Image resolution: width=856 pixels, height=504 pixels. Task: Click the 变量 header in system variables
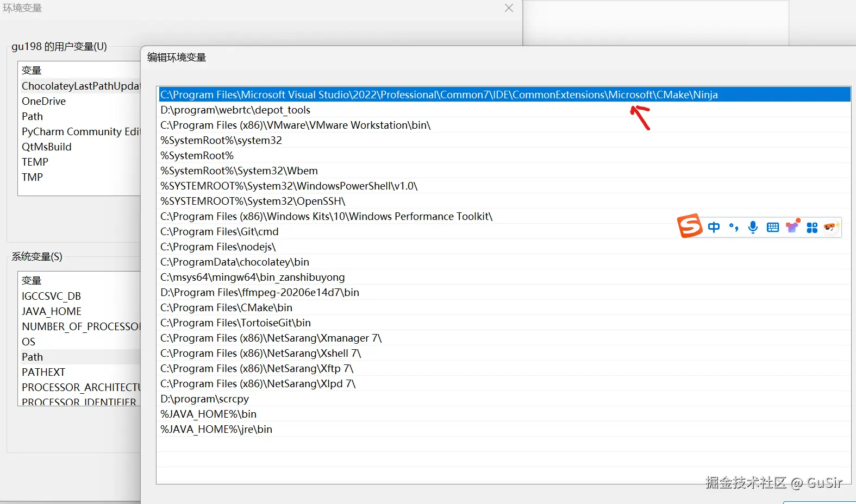tap(32, 281)
